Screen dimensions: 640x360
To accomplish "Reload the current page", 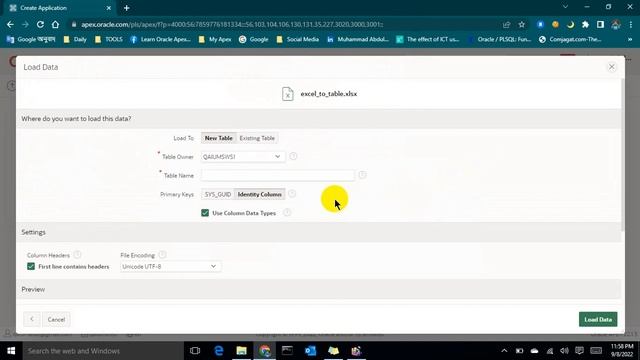I will click(x=40, y=24).
